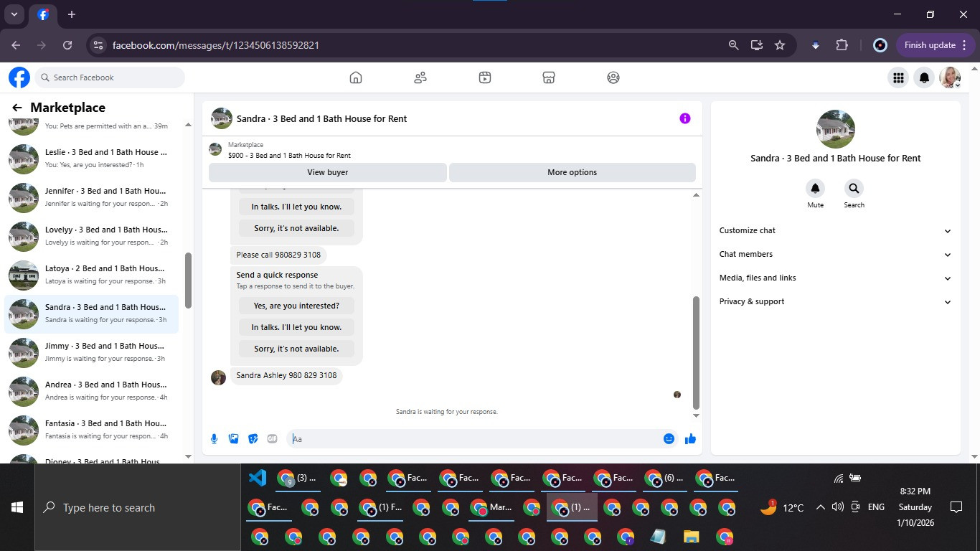Open Lovelyy conversation
This screenshot has height=551, width=980.
tap(91, 236)
